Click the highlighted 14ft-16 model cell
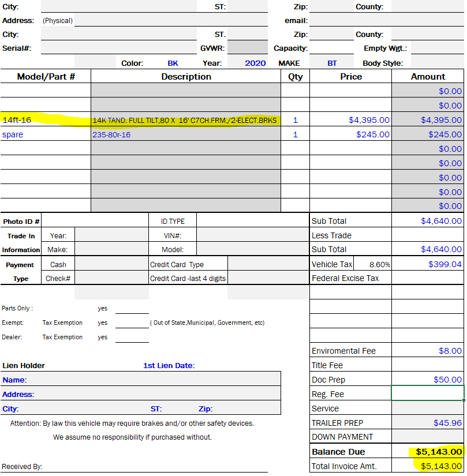467x476 pixels. coord(45,120)
